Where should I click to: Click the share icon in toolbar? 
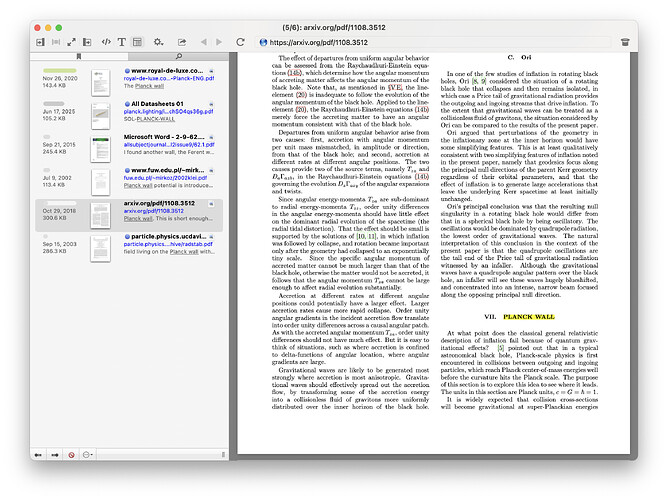[182, 43]
